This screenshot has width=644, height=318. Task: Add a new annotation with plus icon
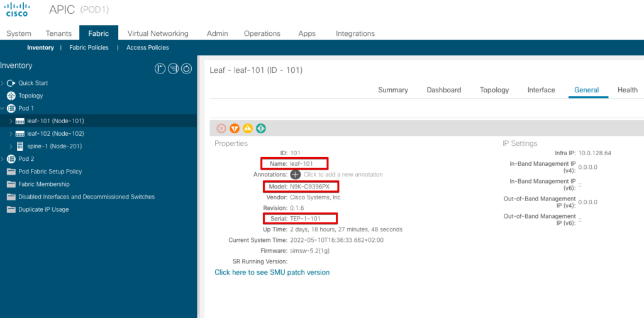(x=296, y=174)
